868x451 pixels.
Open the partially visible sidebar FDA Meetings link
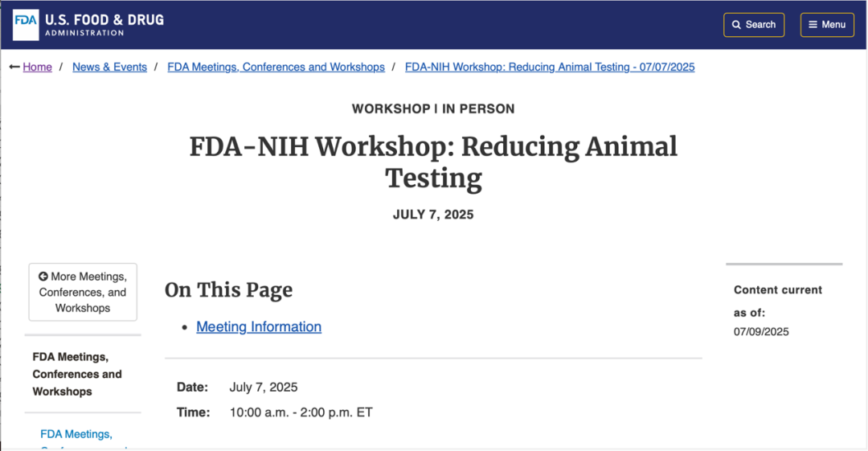click(x=76, y=434)
